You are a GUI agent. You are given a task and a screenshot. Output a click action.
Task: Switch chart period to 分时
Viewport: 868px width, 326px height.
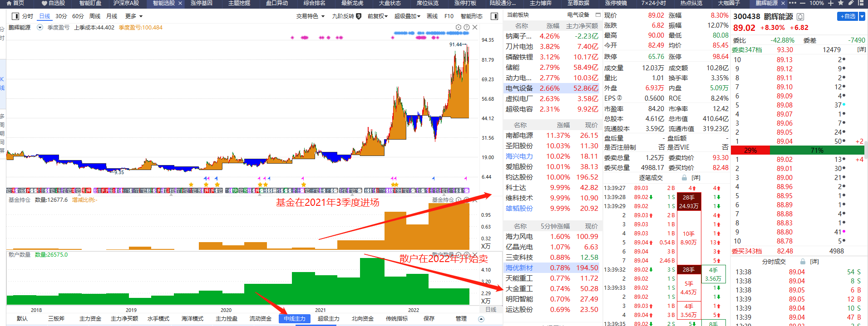point(28,16)
